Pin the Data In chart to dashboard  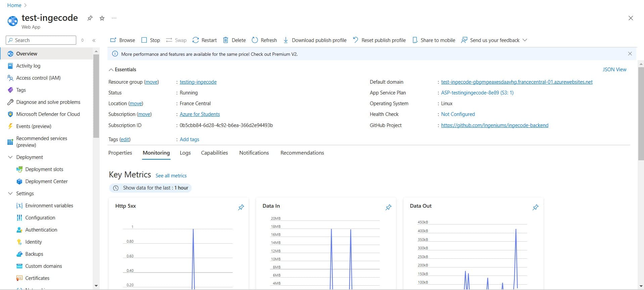tap(388, 207)
